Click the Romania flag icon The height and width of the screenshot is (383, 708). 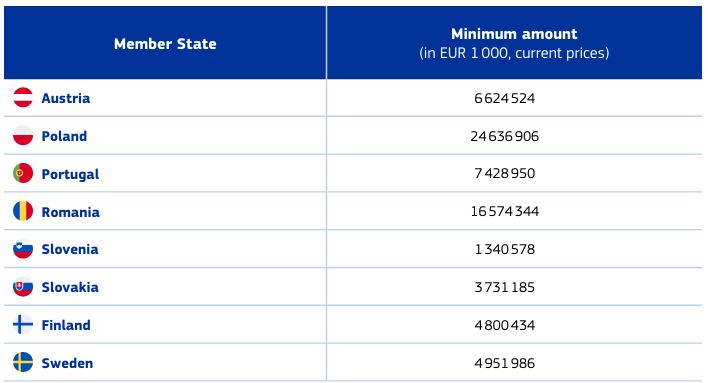click(23, 211)
